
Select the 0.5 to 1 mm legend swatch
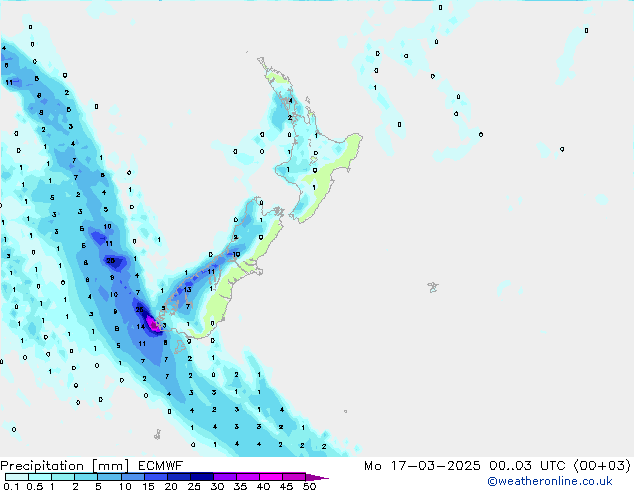coord(40,477)
